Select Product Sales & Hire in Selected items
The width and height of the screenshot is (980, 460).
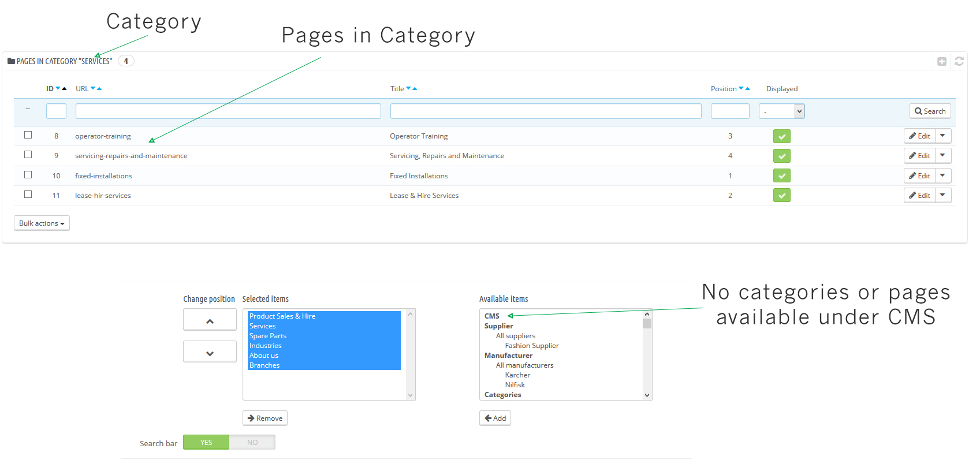point(324,316)
